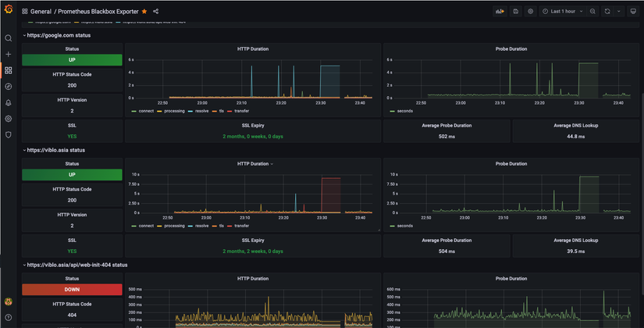Click the 39.5 ms DNS lookup value

tap(575, 251)
